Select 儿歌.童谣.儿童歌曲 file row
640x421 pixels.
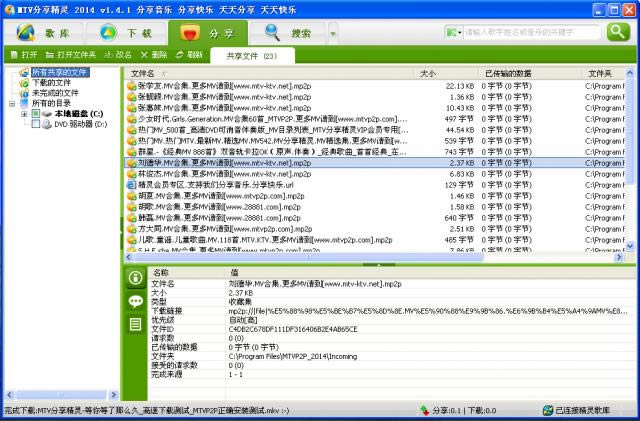(x=374, y=240)
